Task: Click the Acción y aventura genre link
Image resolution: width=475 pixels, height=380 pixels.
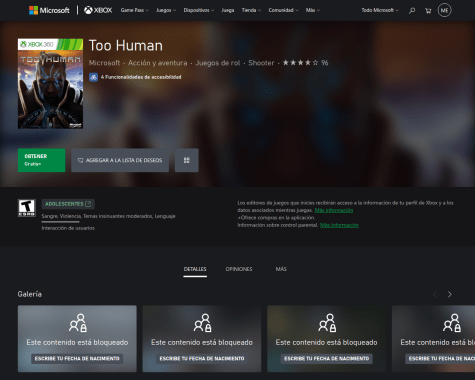Action: pyautogui.click(x=158, y=63)
